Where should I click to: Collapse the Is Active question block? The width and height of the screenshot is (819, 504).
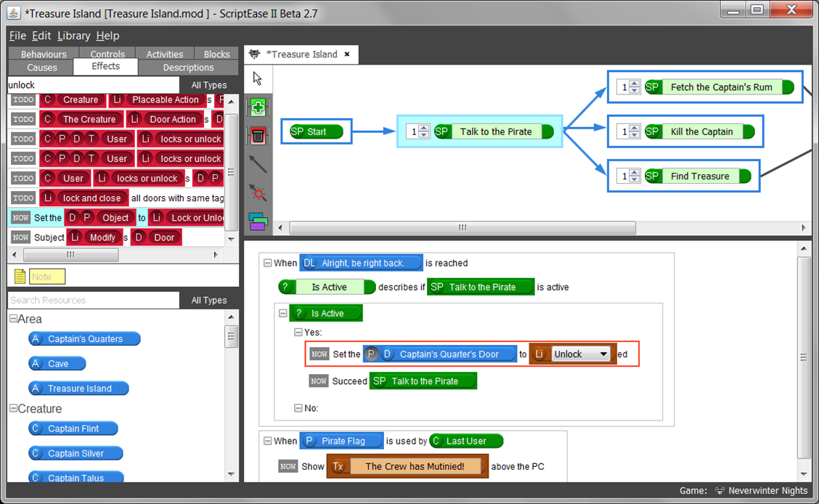pyautogui.click(x=282, y=313)
